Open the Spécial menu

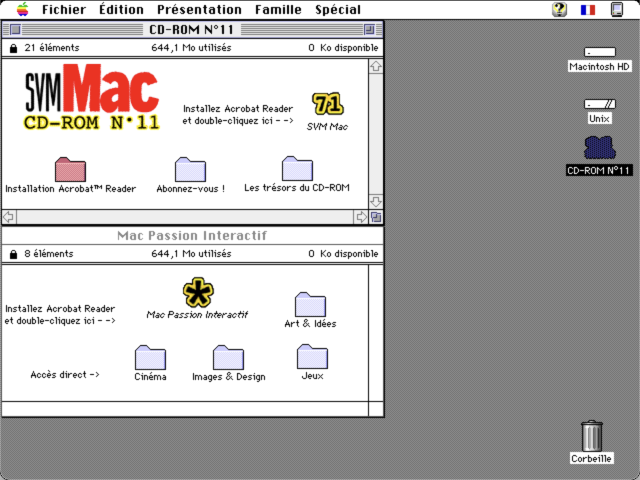338,9
